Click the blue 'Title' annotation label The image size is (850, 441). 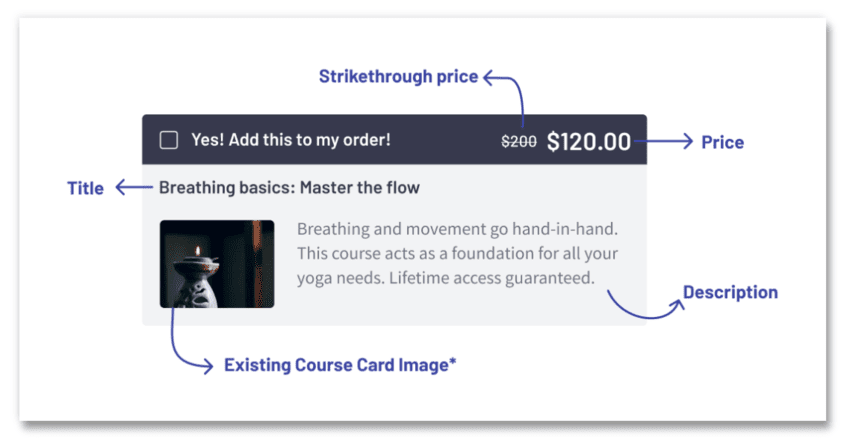tap(85, 188)
